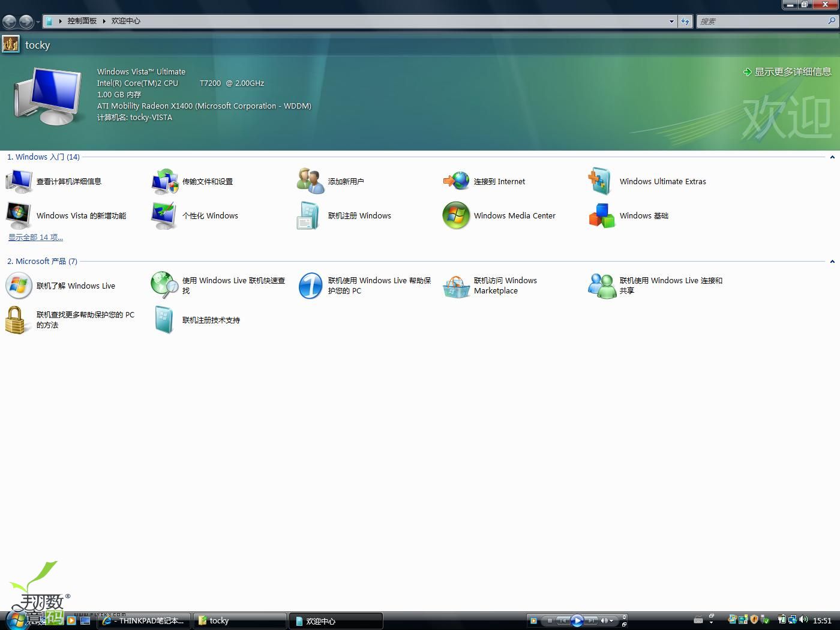Click the back navigation arrow
The height and width of the screenshot is (630, 840).
tap(9, 22)
